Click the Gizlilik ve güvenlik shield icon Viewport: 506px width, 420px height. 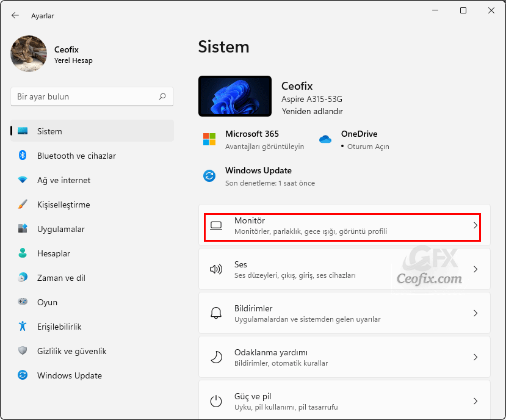tap(23, 350)
